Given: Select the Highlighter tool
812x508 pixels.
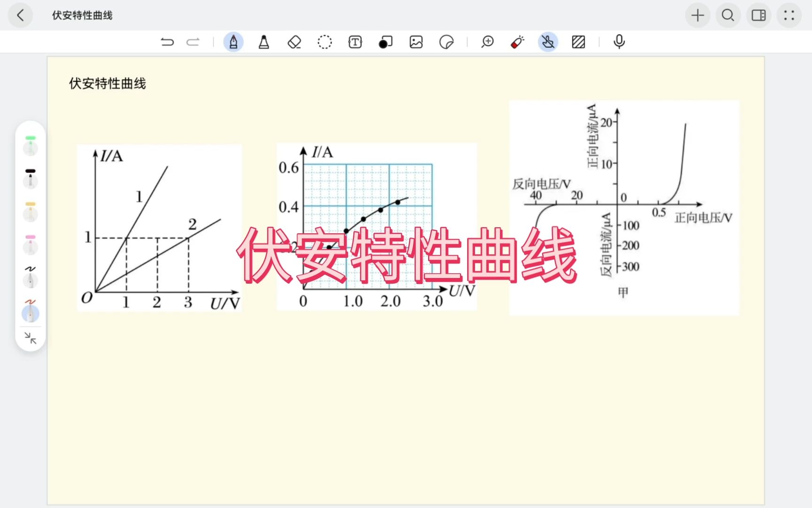Looking at the screenshot, I should (x=264, y=42).
